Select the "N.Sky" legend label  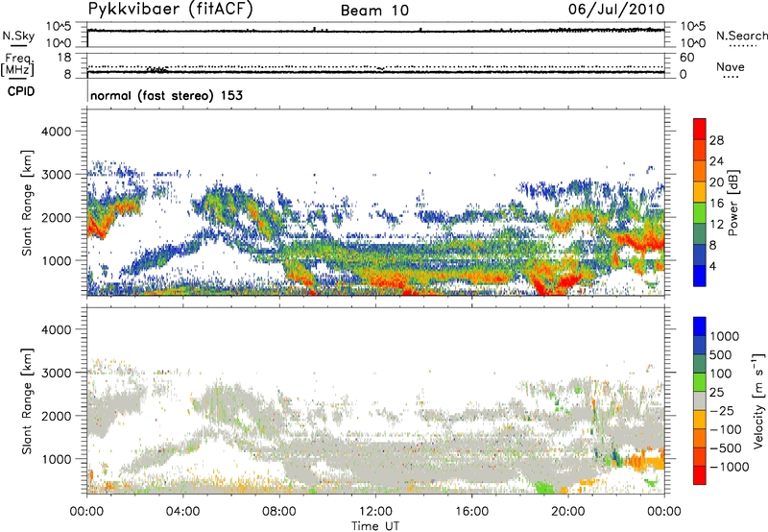pyautogui.click(x=18, y=36)
